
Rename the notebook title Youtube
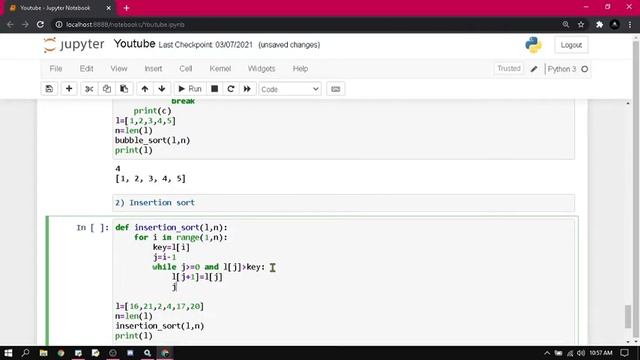tap(134, 44)
